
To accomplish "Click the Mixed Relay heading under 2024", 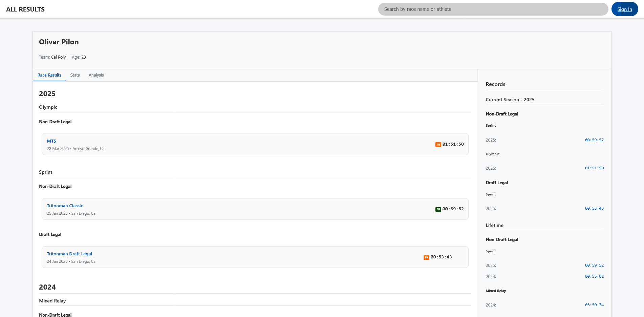I will tap(52, 301).
